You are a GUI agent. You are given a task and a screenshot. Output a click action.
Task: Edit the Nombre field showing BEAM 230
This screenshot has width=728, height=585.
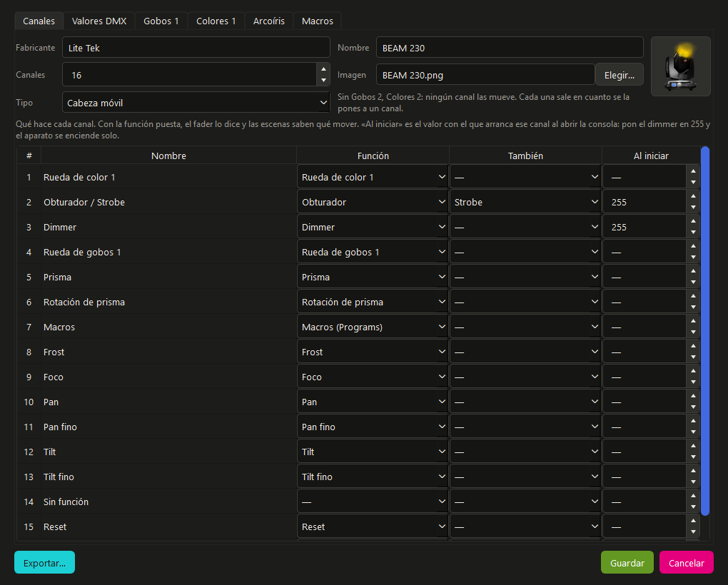pos(510,48)
